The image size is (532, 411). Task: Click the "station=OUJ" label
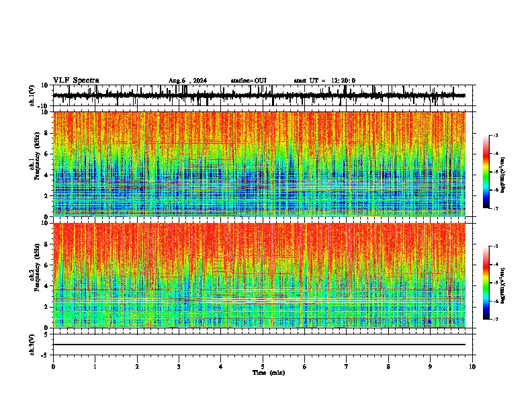coord(249,81)
